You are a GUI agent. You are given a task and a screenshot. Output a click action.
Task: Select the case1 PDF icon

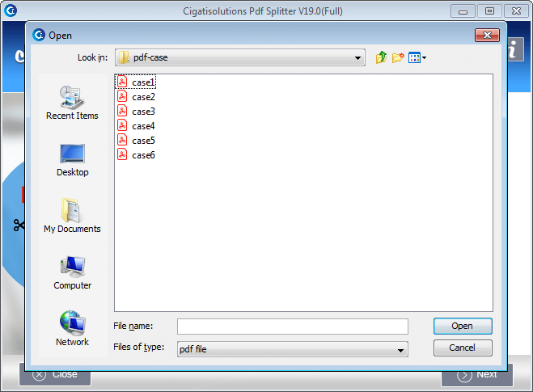click(x=122, y=82)
